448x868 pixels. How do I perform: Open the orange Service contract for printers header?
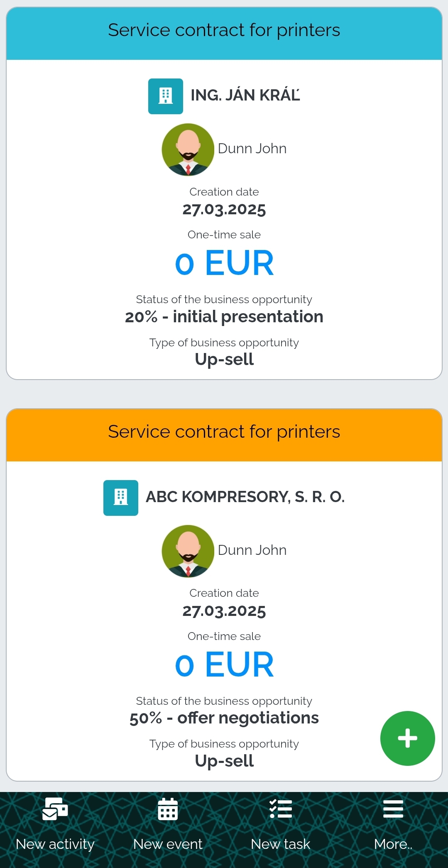pos(224,435)
